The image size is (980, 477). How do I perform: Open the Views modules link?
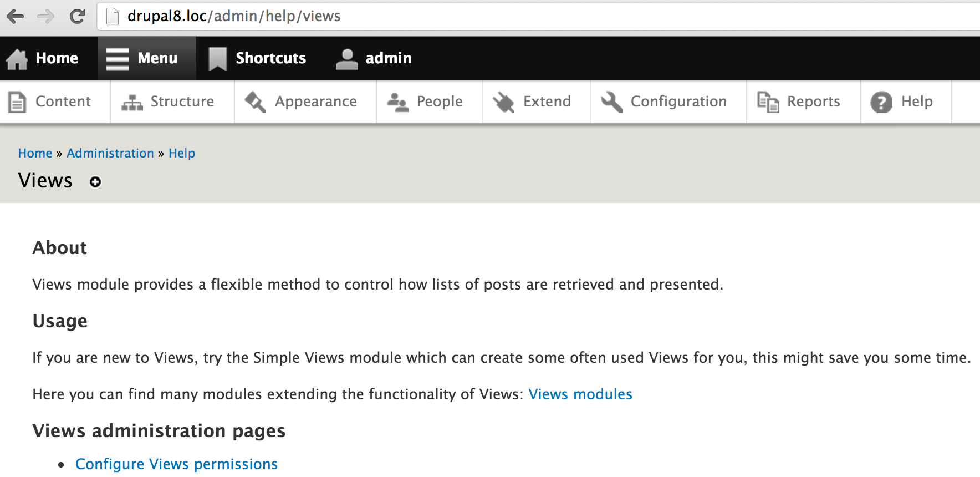coord(580,394)
